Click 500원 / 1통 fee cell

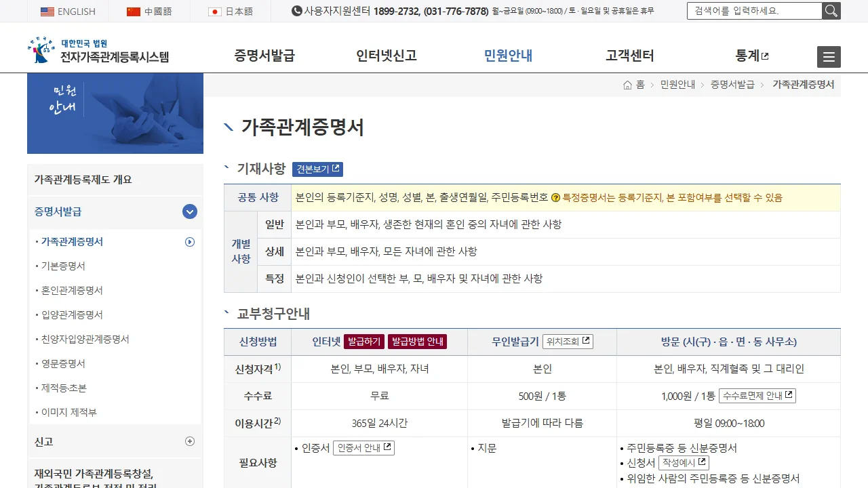point(542,396)
